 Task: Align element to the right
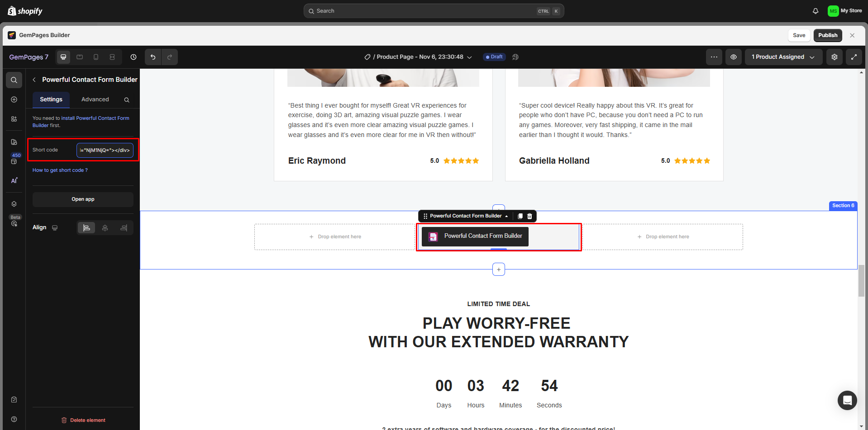click(124, 228)
